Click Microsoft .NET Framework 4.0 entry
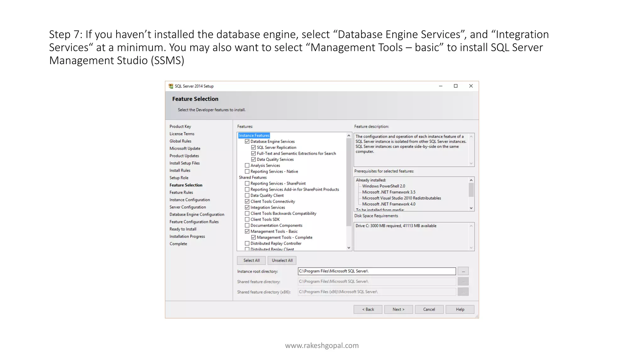This screenshot has height=362, width=644. pos(389,204)
